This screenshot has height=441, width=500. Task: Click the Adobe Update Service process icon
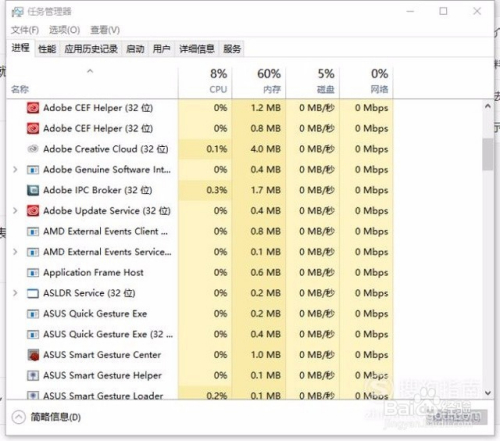tap(33, 211)
